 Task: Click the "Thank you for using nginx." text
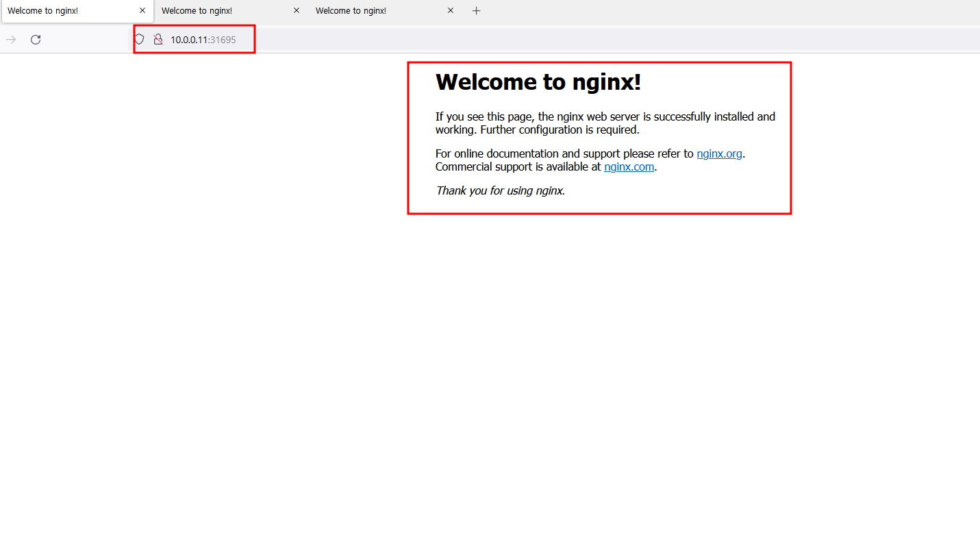click(501, 190)
